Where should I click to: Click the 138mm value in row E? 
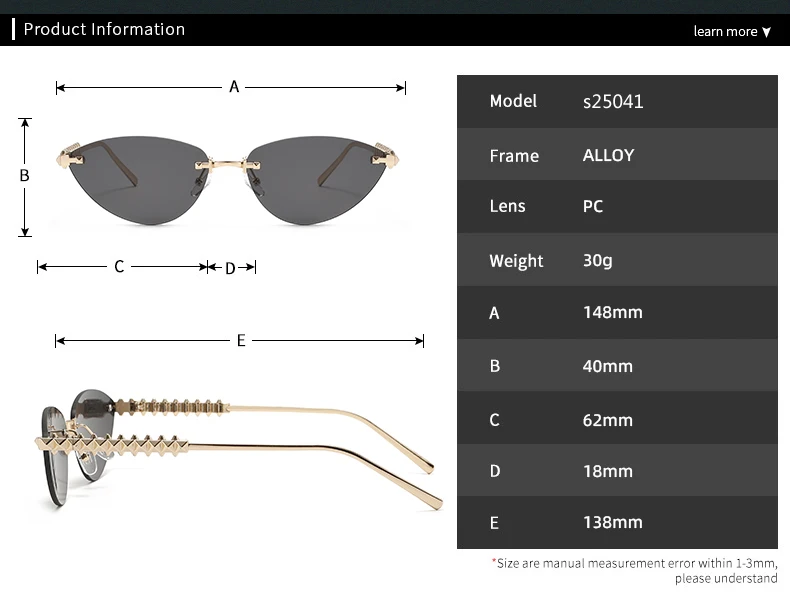[613, 522]
